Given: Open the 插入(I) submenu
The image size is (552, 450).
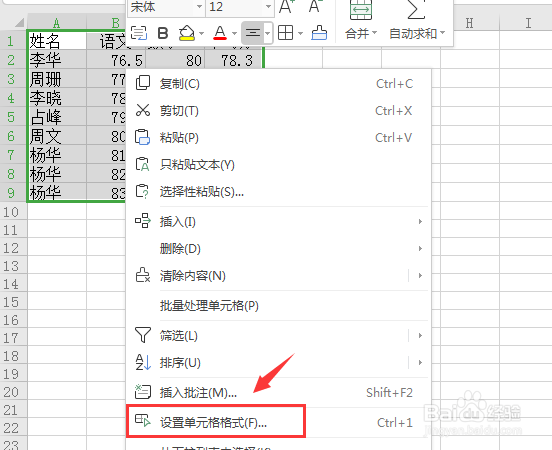Looking at the screenshot, I should click(278, 221).
